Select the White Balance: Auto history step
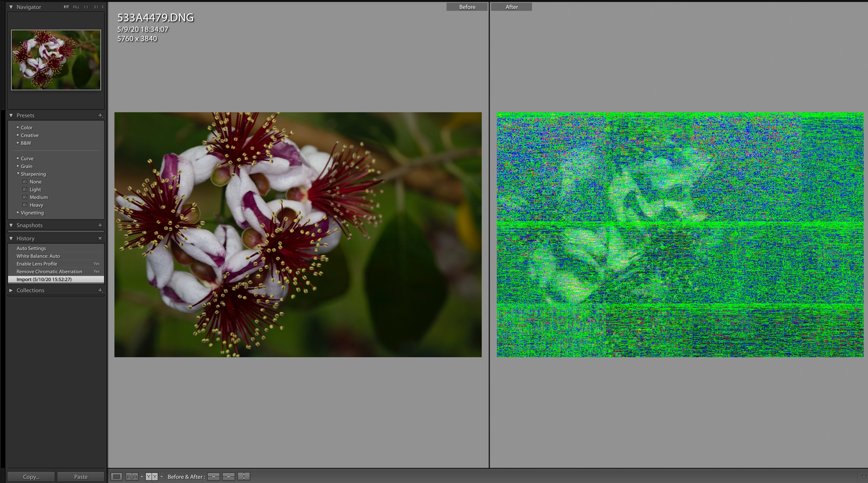The width and height of the screenshot is (868, 483). tap(38, 256)
